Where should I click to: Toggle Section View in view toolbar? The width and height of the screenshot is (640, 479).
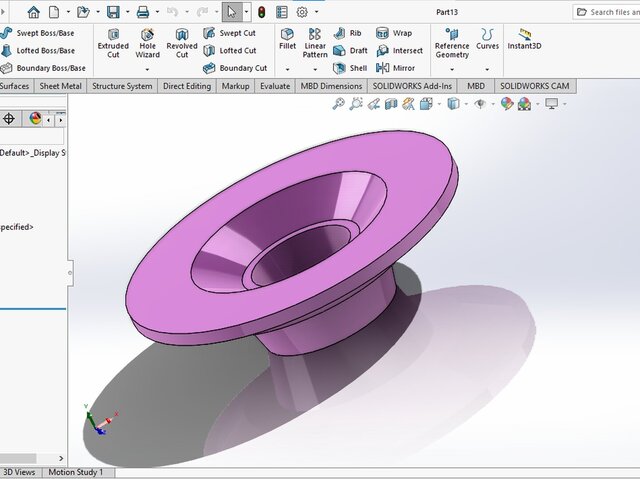391,104
